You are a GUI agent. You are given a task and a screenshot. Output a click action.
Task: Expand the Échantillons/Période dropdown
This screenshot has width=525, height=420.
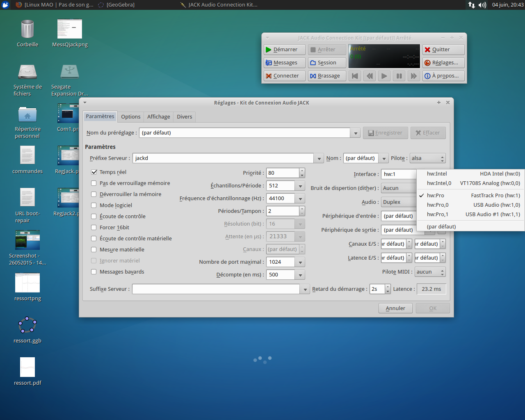[300, 186]
